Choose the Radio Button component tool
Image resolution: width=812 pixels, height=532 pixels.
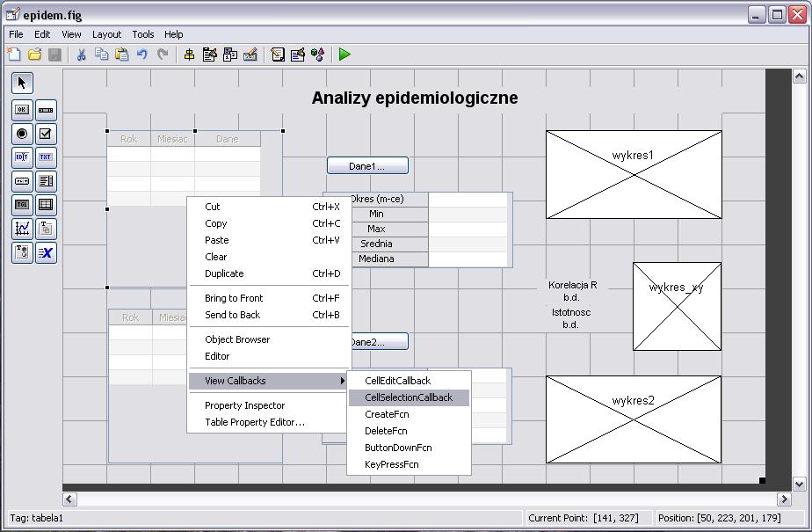(22, 134)
